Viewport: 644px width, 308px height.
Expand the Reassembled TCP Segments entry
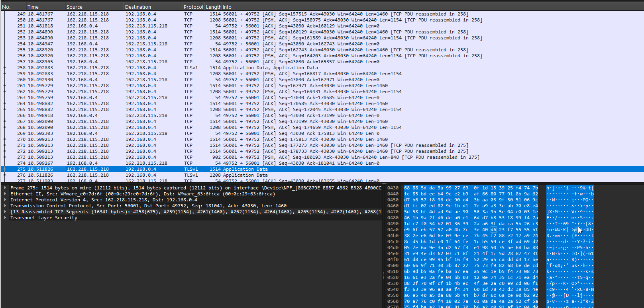point(5,212)
